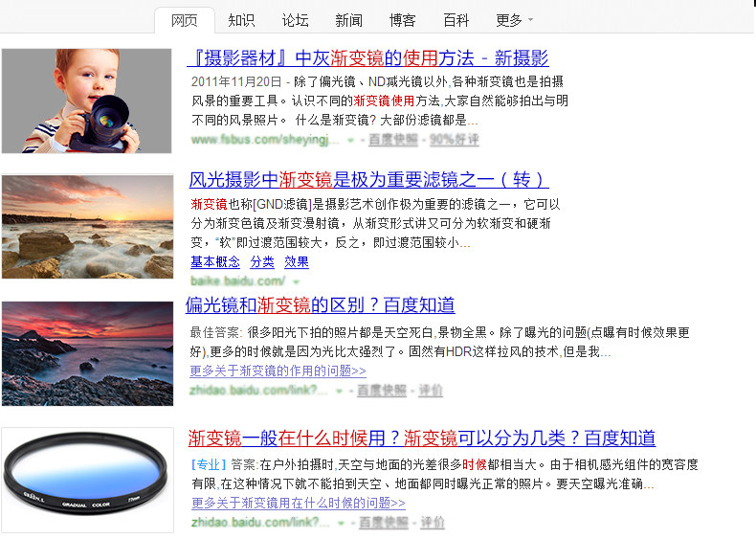Click thumbnail of child holding camera
Image resolution: width=756 pixels, height=539 pixels.
coord(87,101)
